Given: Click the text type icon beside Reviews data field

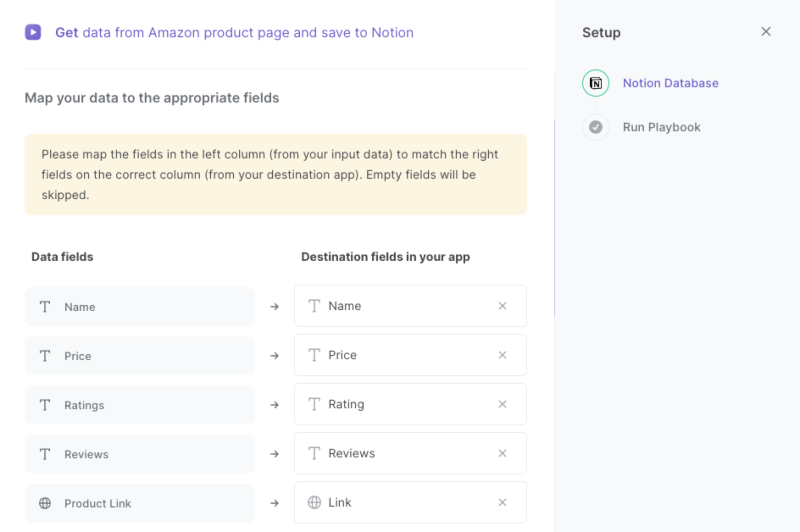Looking at the screenshot, I should pyautogui.click(x=45, y=454).
